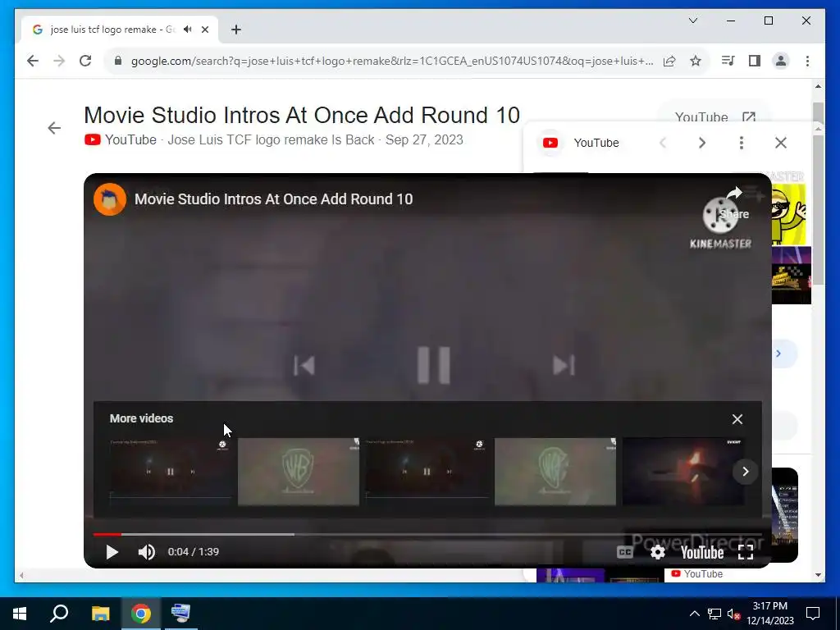This screenshot has width=840, height=630.
Task: Open the tab search chevron in title bar
Action: 692,21
